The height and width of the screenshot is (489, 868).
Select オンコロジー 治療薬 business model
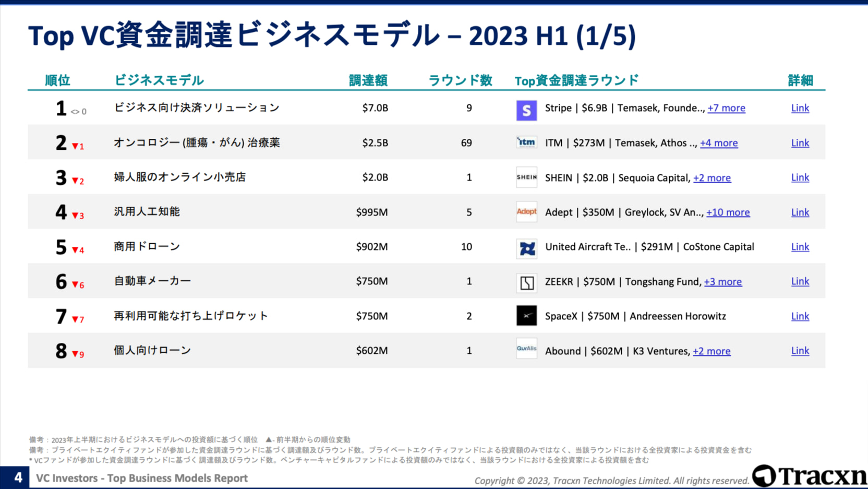click(197, 142)
